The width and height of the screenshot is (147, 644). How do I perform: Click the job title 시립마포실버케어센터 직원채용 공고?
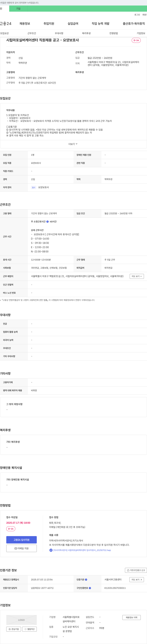[x=42, y=40]
